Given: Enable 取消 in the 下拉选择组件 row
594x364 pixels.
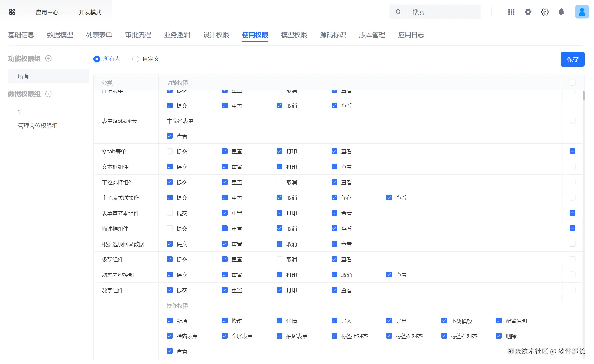Looking at the screenshot, I should pyautogui.click(x=279, y=182).
